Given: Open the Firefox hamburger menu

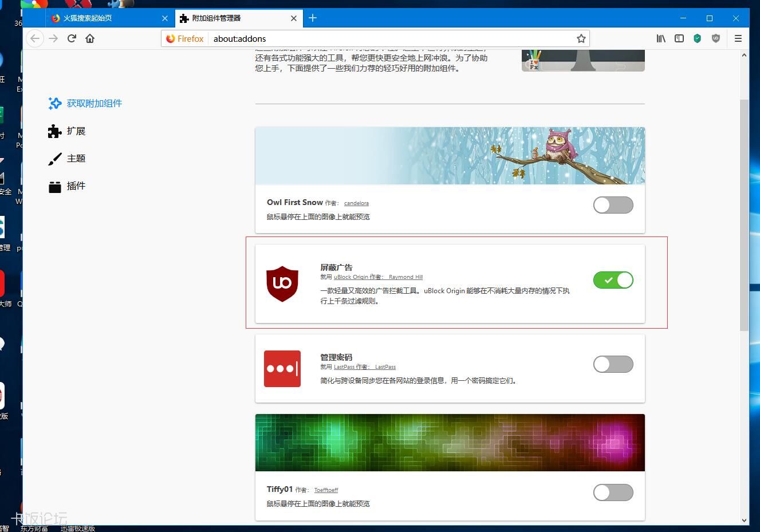Looking at the screenshot, I should [738, 38].
